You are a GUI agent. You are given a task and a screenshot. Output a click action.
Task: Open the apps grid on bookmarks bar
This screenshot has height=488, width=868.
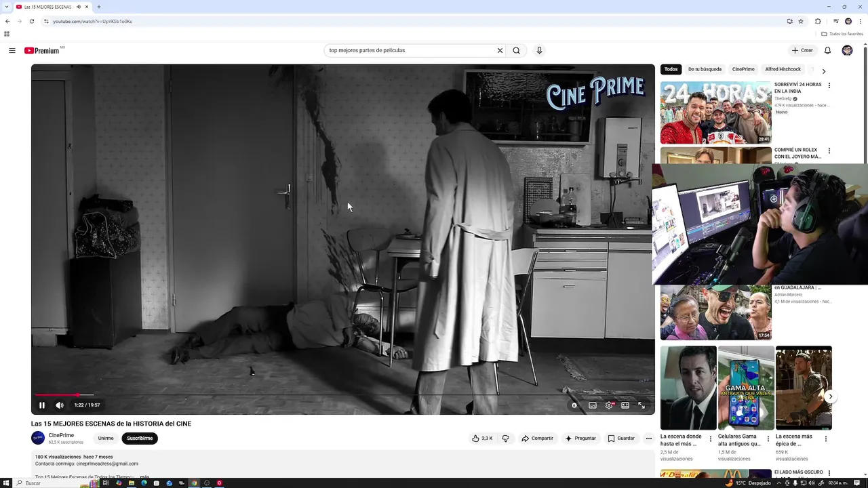[x=7, y=34]
